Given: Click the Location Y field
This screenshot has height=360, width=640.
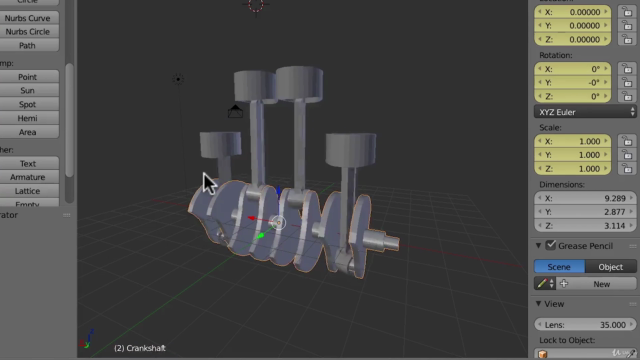Looking at the screenshot, I should [x=573, y=26].
